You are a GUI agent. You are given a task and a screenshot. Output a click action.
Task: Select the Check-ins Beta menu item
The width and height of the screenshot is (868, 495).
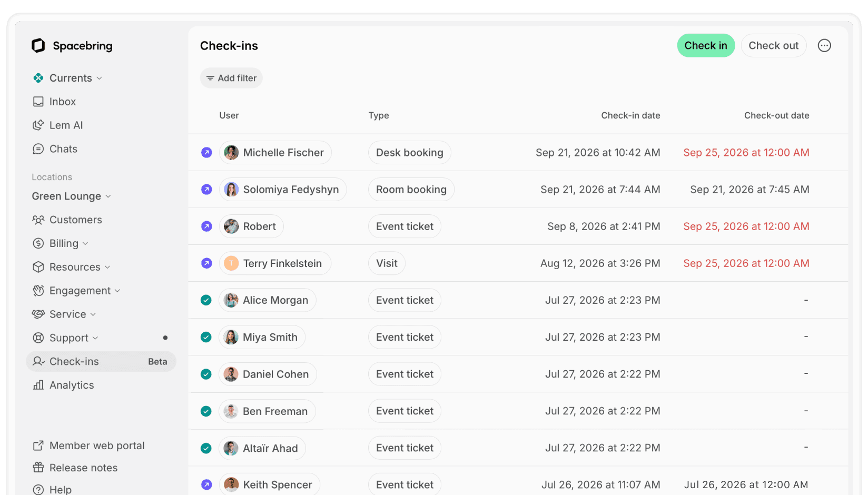pyautogui.click(x=101, y=362)
